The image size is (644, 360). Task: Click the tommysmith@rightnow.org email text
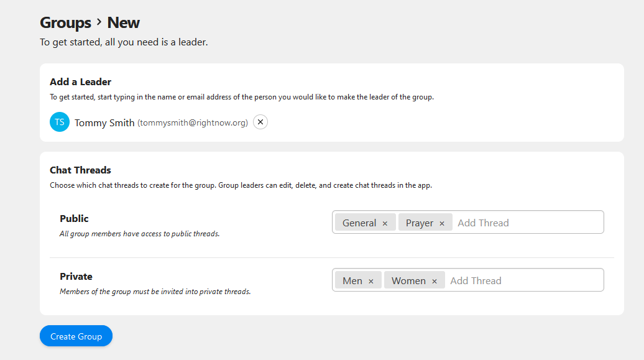pyautogui.click(x=193, y=123)
